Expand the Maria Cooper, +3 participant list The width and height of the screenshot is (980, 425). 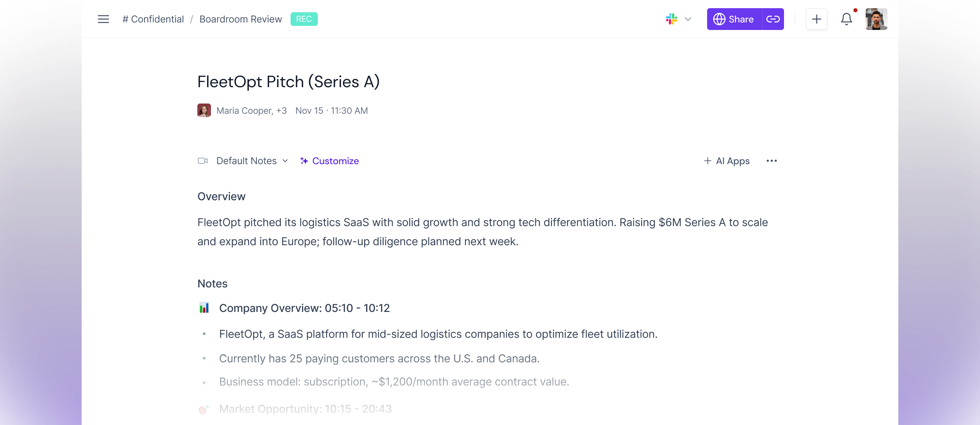pyautogui.click(x=251, y=110)
